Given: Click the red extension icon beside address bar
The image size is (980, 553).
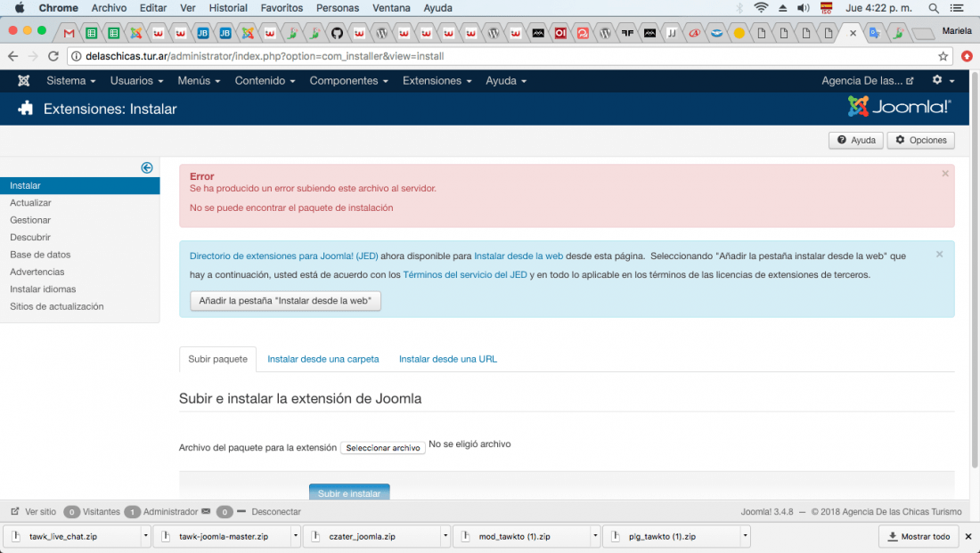Looking at the screenshot, I should [967, 56].
